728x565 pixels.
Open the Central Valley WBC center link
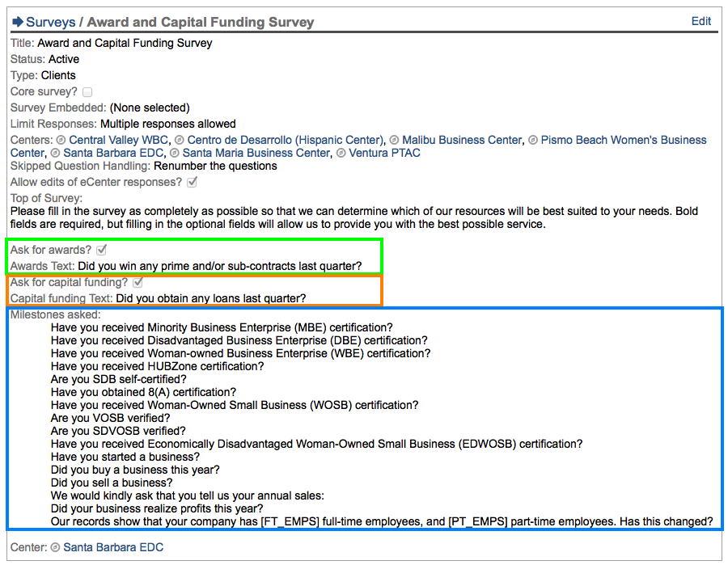tap(118, 140)
